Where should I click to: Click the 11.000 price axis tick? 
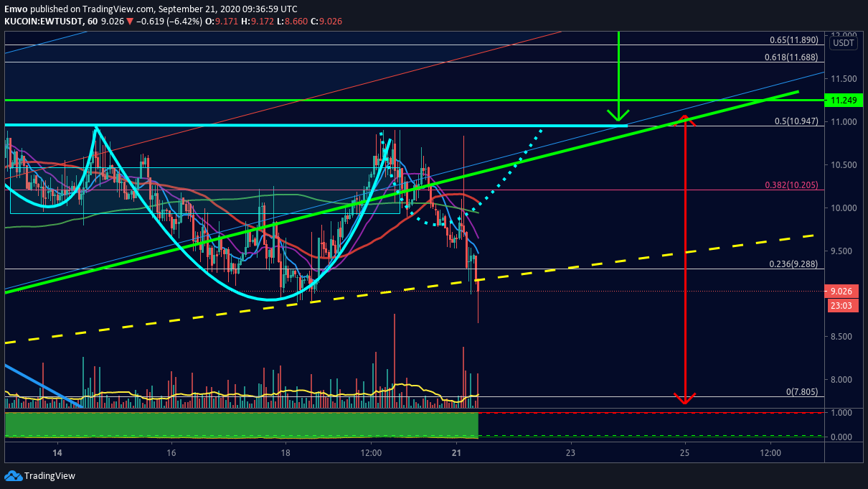(844, 121)
